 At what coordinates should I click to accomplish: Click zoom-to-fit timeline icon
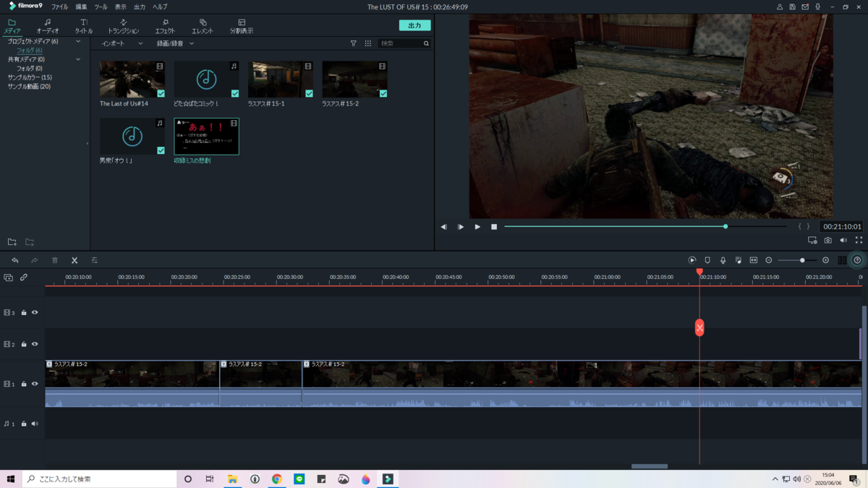(753, 260)
